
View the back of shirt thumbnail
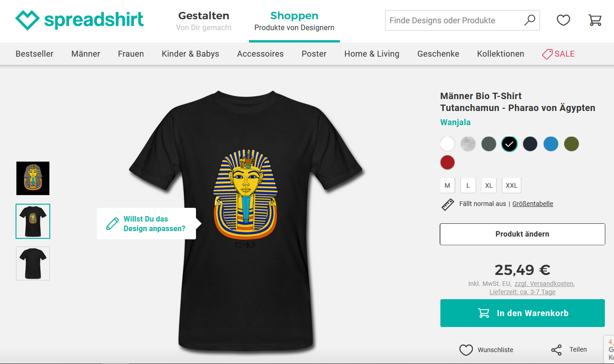33,264
